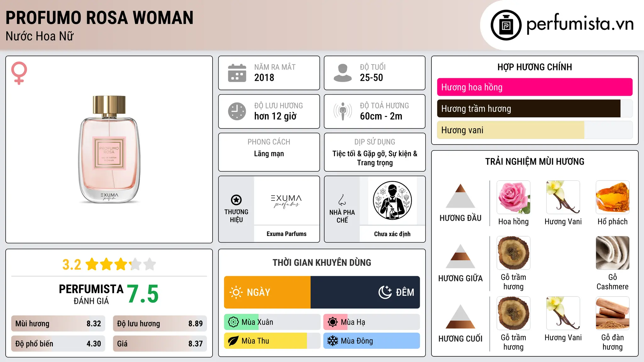The height and width of the screenshot is (362, 644).
Task: Click the Hương Vani image in top notes
Action: (563, 197)
